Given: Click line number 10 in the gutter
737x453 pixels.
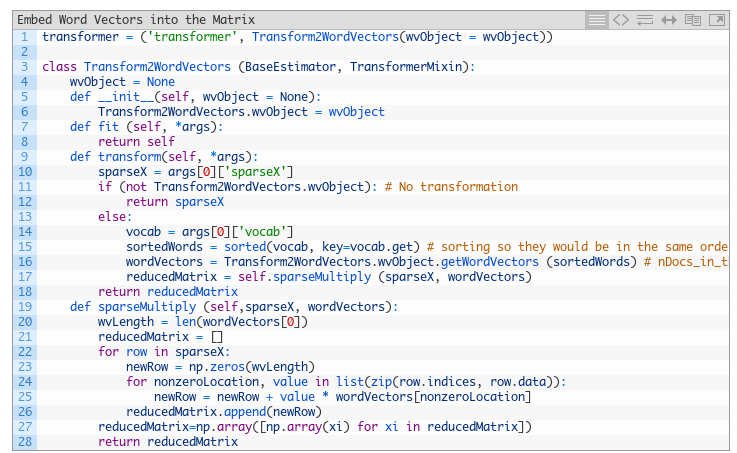Looking at the screenshot, I should (24, 172).
